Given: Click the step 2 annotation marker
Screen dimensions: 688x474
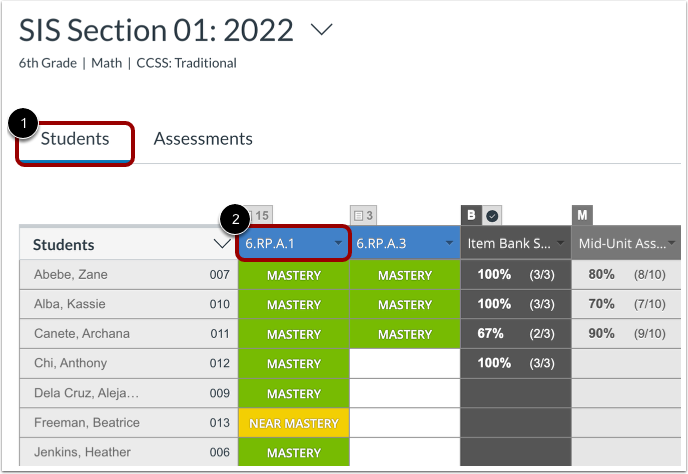Looking at the screenshot, I should pos(234,219).
